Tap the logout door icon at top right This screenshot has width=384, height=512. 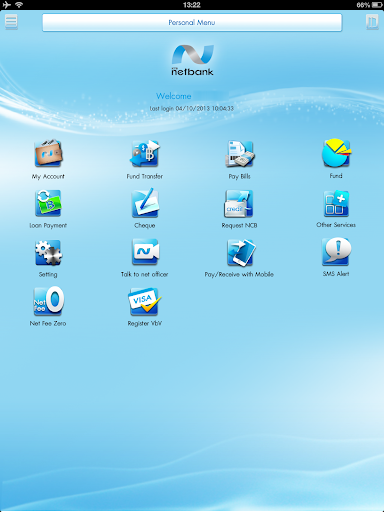372,22
